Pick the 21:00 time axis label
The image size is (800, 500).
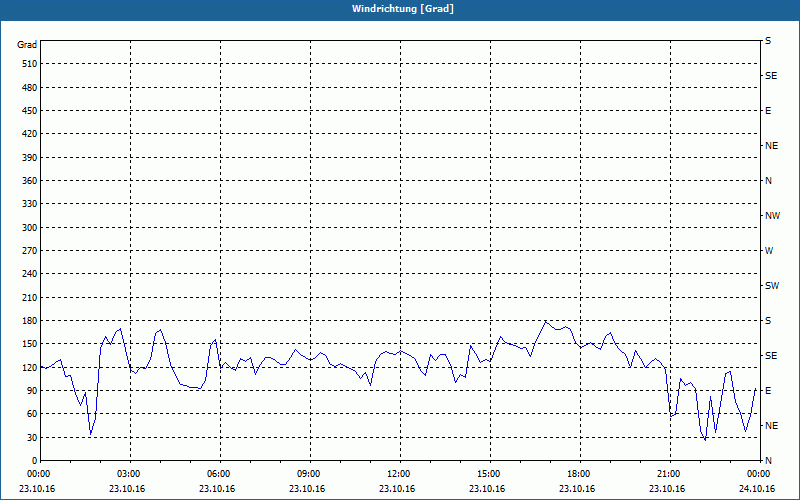click(x=668, y=474)
